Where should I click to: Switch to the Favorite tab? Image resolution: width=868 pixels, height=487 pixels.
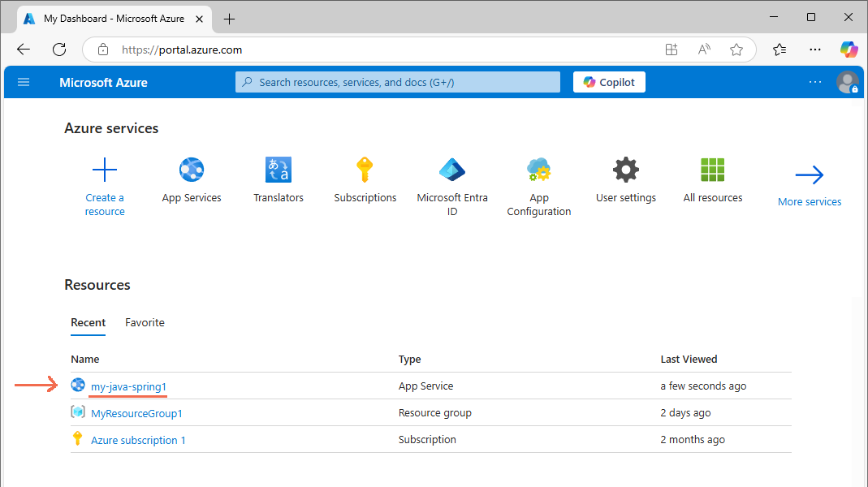145,322
